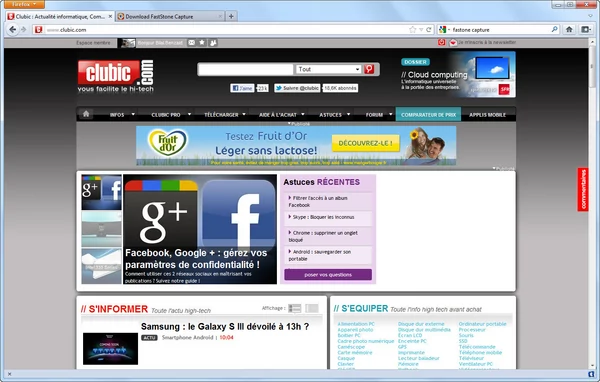Expand the TÉLÉCHARGER menu arrow
Viewport: 600px width, 382px height.
coord(244,114)
